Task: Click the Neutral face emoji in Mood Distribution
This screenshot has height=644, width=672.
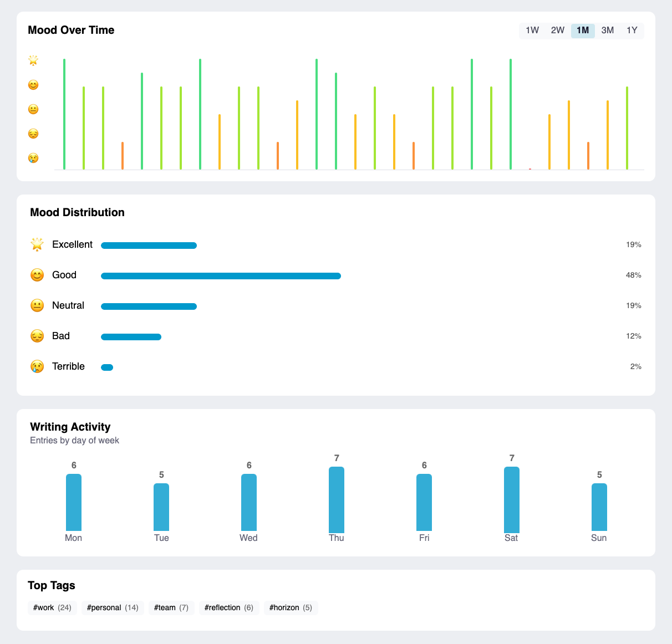Action: [37, 305]
